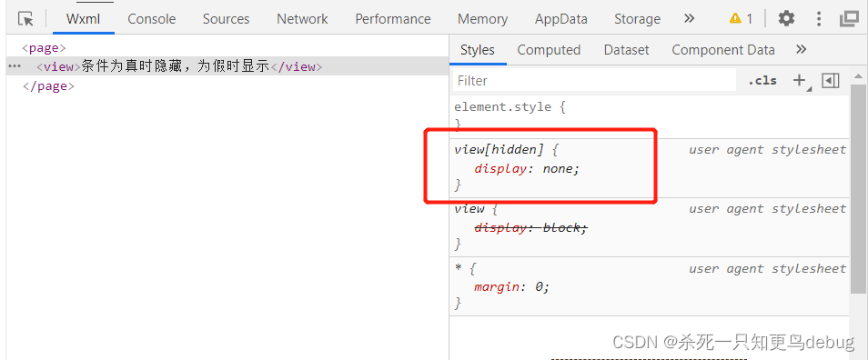Open the Performance tab
The image size is (868, 360).
coord(393,19)
